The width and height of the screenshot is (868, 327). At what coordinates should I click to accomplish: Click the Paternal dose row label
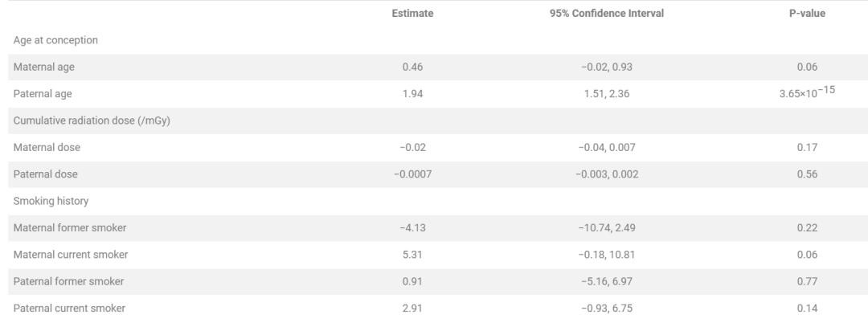(46, 174)
